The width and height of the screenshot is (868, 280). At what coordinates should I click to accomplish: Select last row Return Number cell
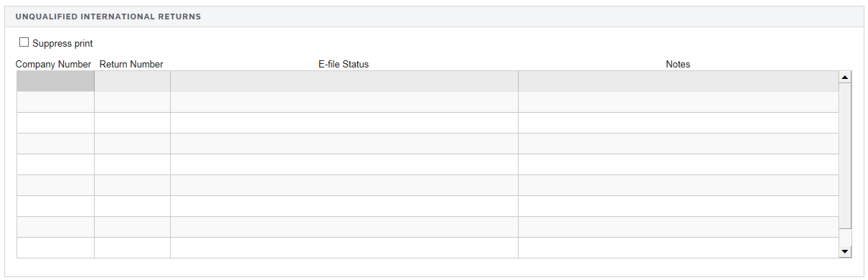coord(132,248)
